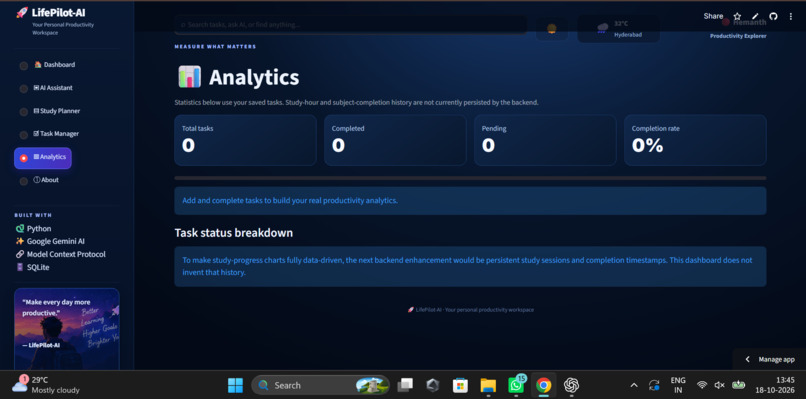This screenshot has height=399, width=806.
Task: Open WhatsApp from the taskbar
Action: point(516,385)
